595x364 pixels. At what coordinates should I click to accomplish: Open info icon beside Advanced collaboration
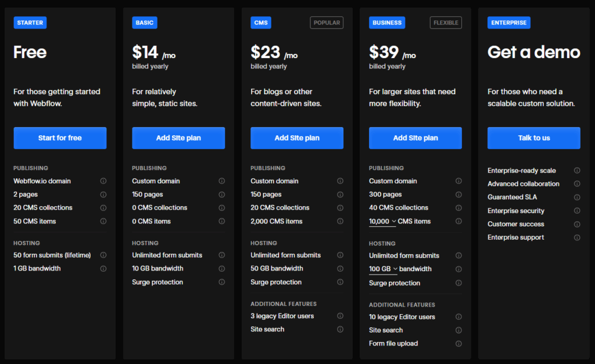click(577, 183)
